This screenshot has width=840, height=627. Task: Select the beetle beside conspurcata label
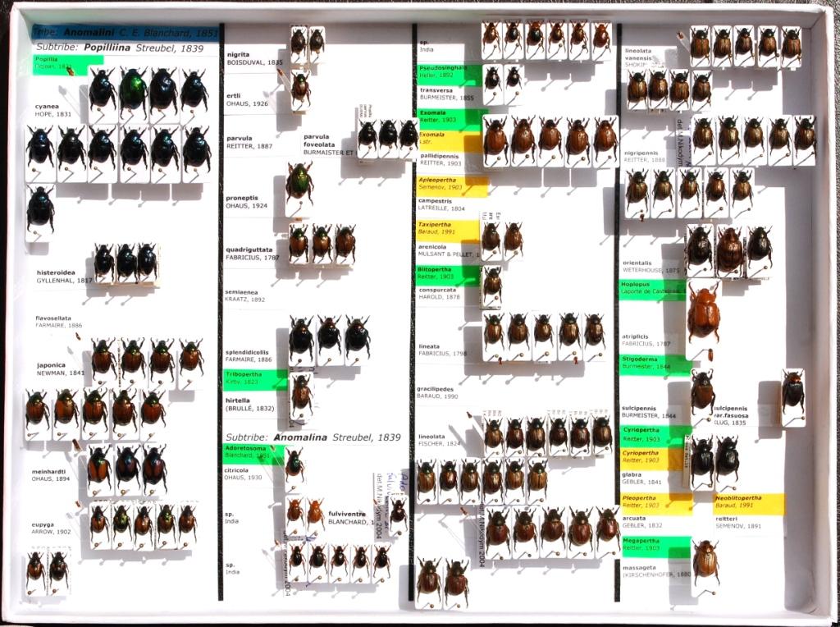pyautogui.click(x=492, y=284)
